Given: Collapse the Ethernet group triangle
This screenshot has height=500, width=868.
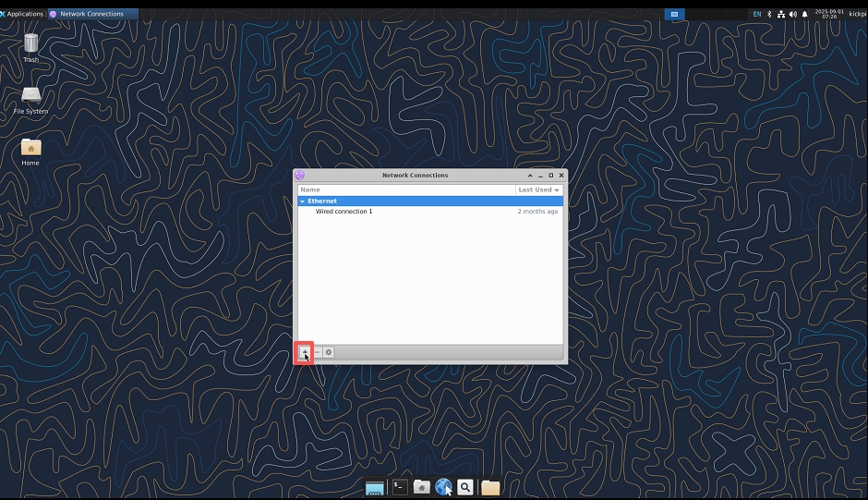Looking at the screenshot, I should [302, 201].
